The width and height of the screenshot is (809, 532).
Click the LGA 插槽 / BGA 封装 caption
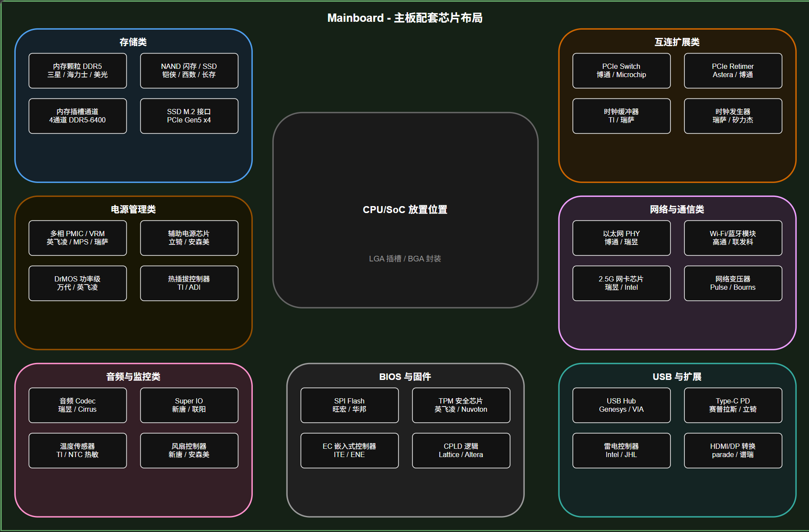405,258
